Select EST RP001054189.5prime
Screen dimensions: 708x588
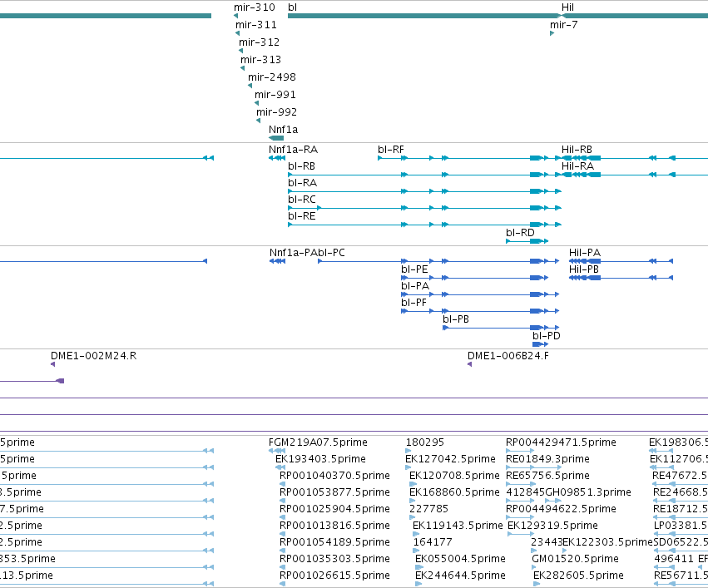tap(283, 551)
